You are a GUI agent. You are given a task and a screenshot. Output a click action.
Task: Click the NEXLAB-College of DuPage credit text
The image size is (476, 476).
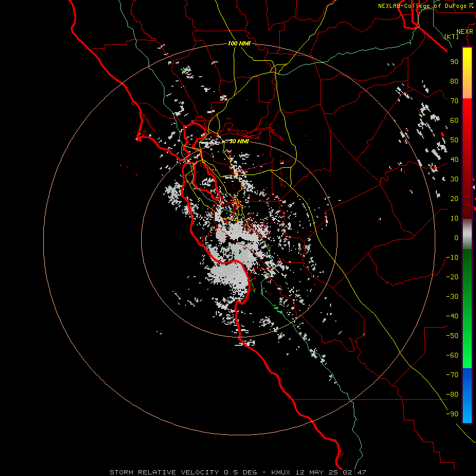pyautogui.click(x=425, y=6)
